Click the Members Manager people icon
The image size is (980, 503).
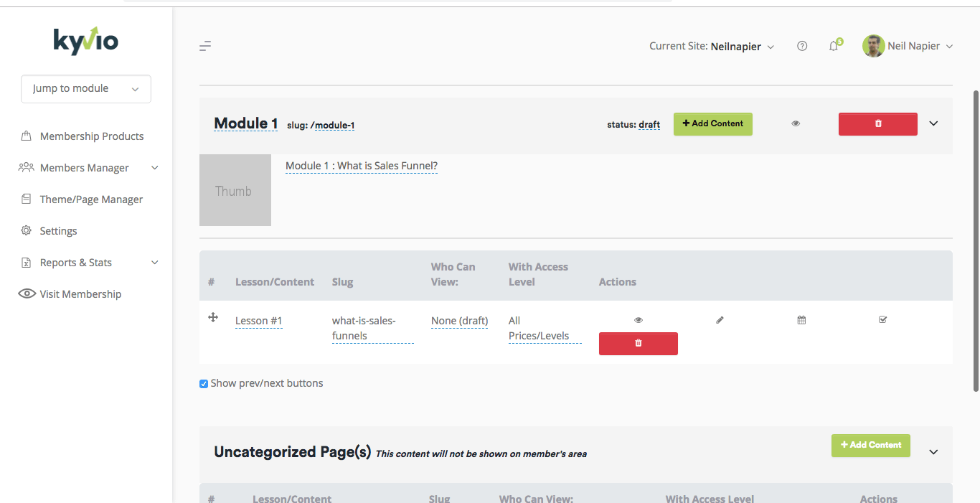27,167
